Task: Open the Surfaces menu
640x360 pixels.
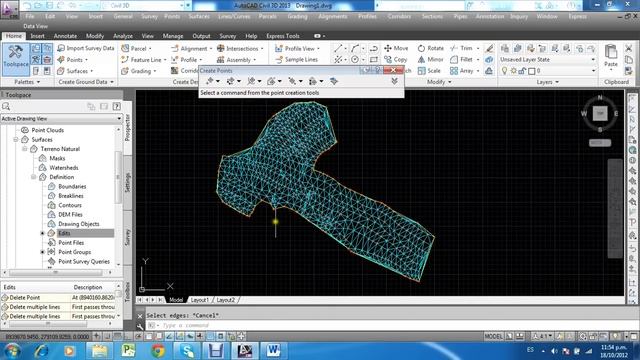Action: [199, 16]
